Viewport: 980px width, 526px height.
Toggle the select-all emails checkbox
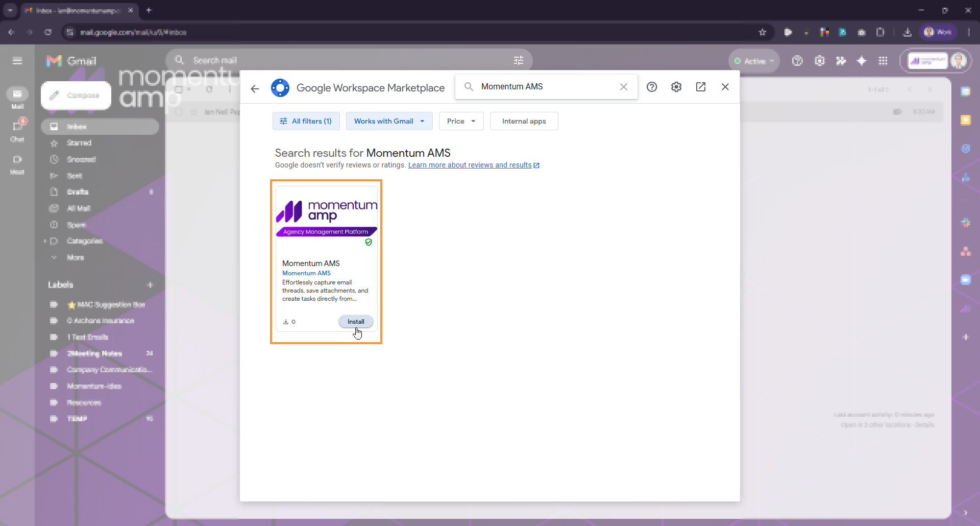click(178, 89)
